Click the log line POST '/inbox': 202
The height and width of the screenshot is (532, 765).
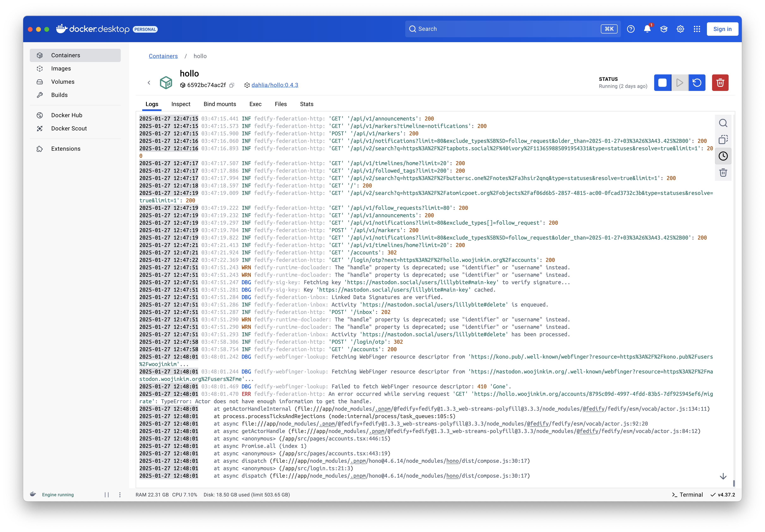coord(265,312)
